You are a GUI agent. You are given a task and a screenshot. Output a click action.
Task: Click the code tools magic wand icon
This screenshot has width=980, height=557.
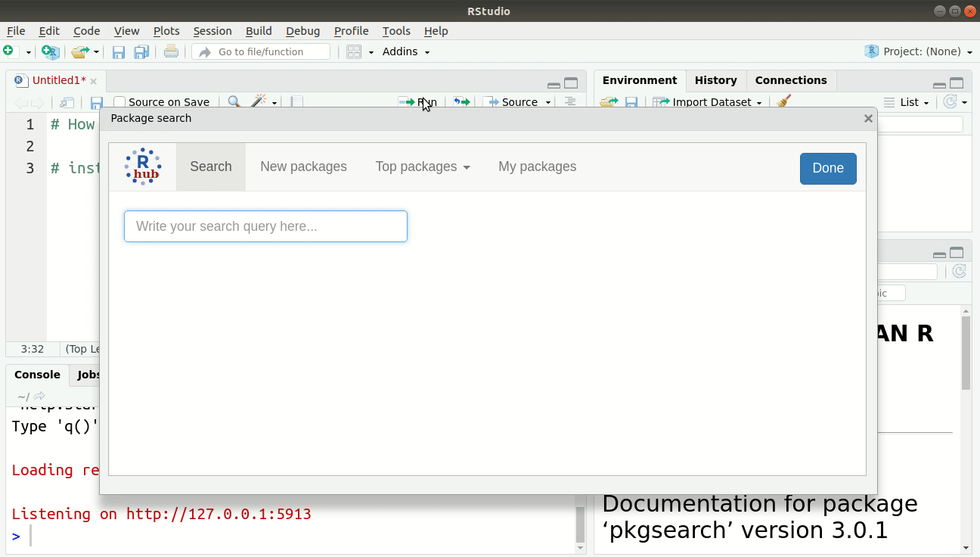(259, 101)
